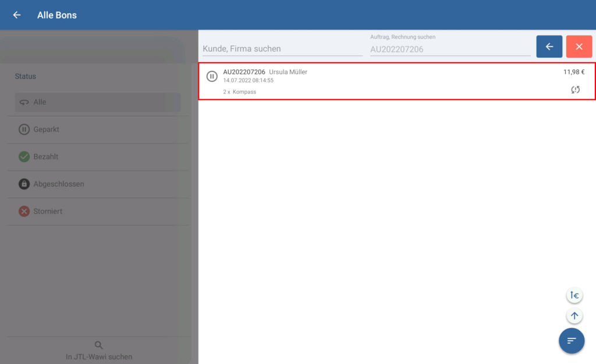Click the blue back arrow search button
Screen dimensions: 596x364
549,47
